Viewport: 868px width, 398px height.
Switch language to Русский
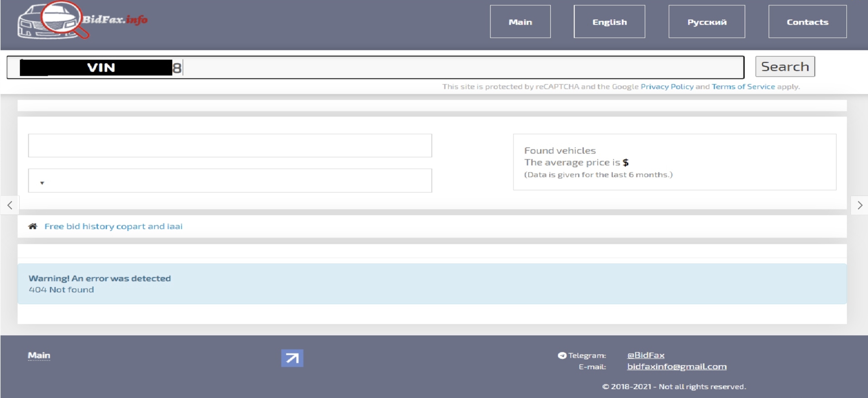click(x=707, y=22)
